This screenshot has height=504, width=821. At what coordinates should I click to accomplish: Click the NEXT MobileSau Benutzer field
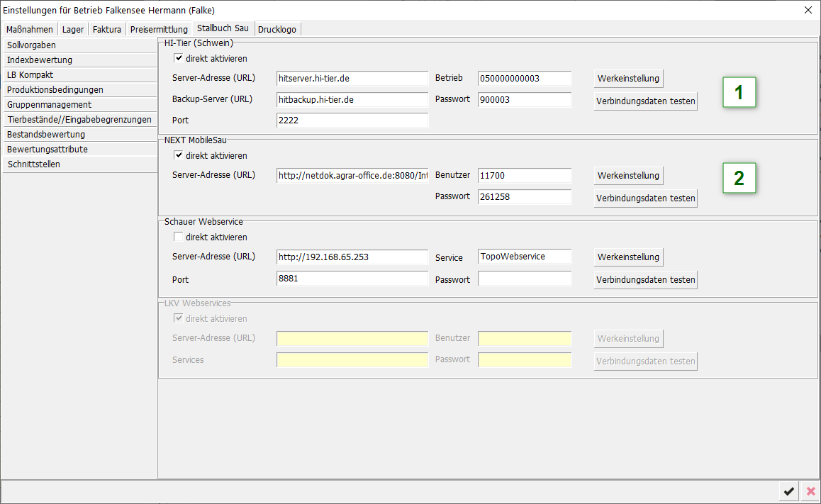click(525, 176)
